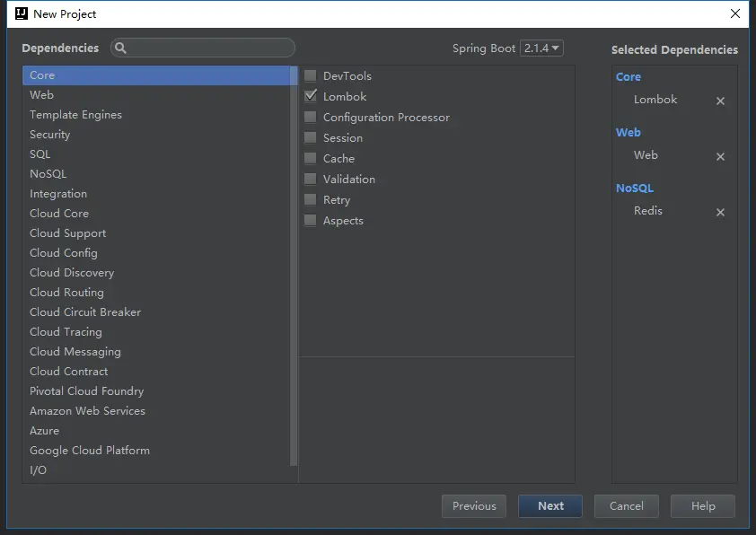The height and width of the screenshot is (535, 756).
Task: Click the Previous button
Action: [x=474, y=506]
